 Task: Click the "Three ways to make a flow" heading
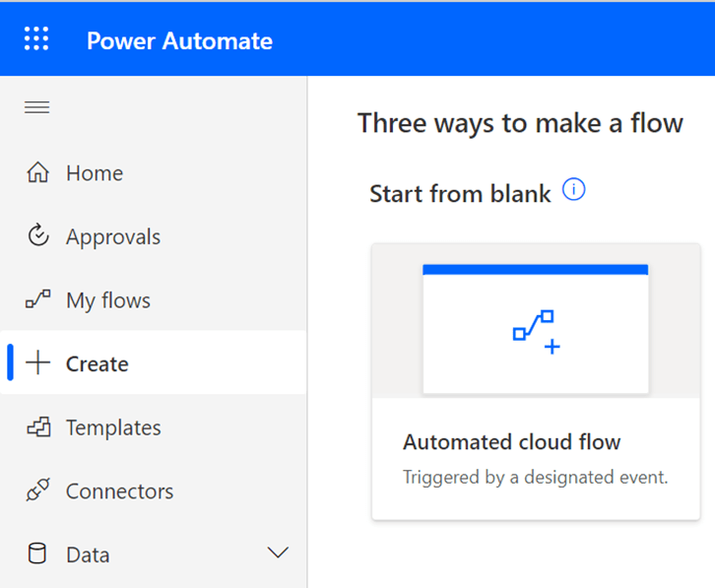tap(520, 123)
